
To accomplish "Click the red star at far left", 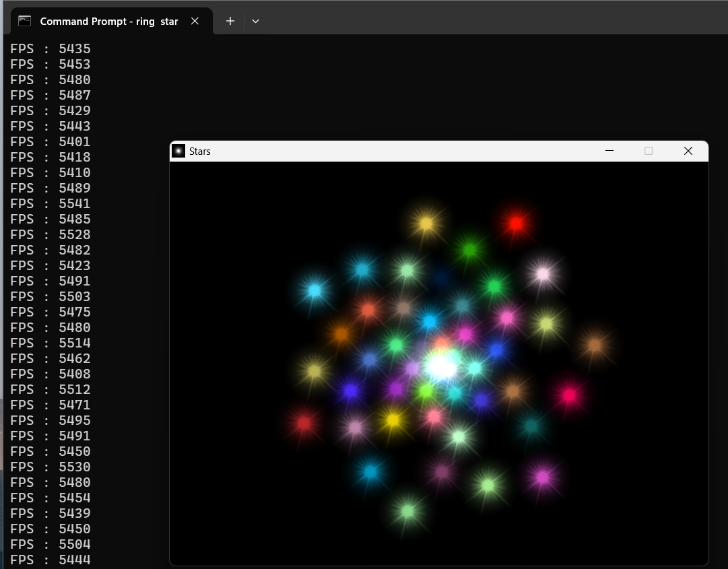I will [x=304, y=423].
